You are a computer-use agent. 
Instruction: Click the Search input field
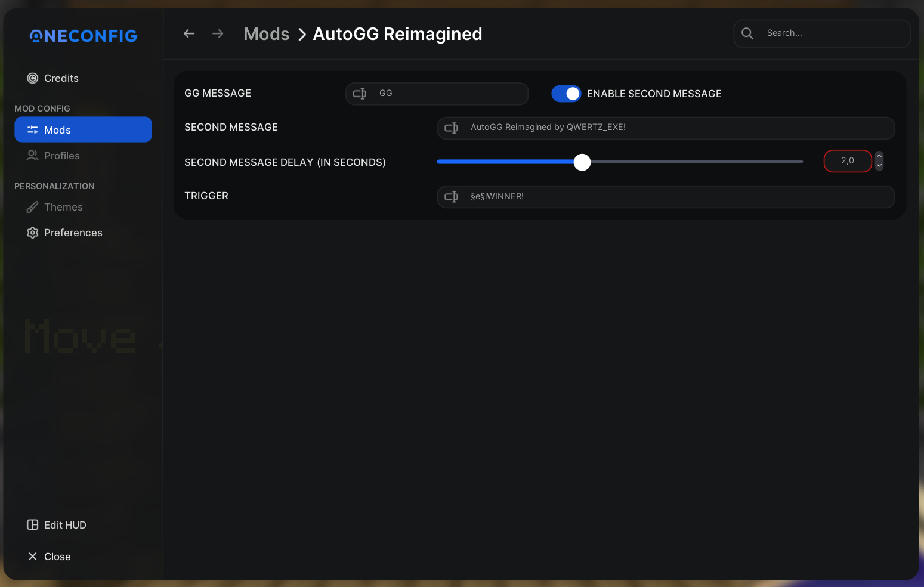pyautogui.click(x=832, y=33)
